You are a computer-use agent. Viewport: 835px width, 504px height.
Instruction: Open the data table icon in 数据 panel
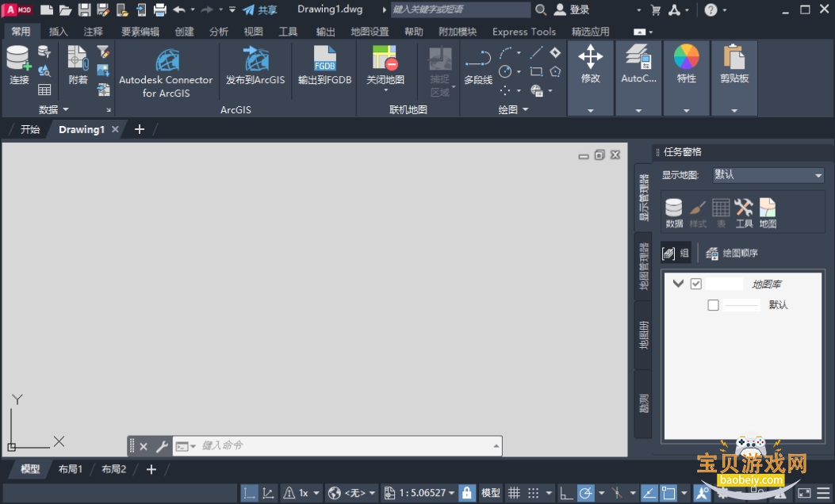pyautogui.click(x=44, y=90)
